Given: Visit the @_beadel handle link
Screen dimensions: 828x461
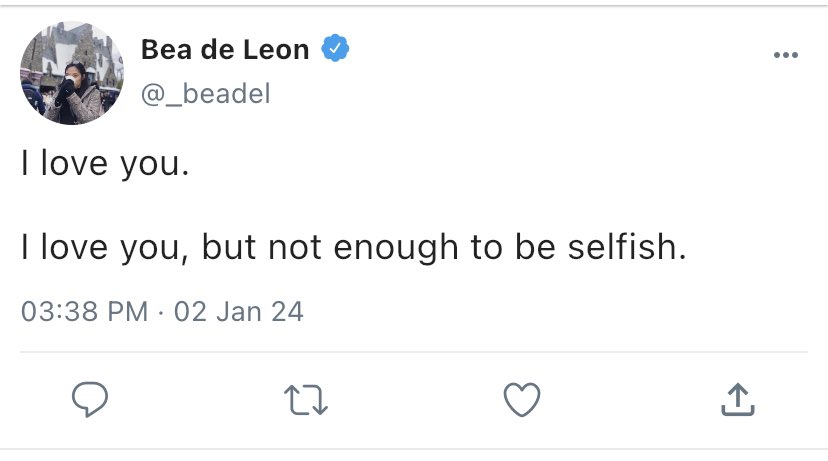Looking at the screenshot, I should click(x=205, y=93).
